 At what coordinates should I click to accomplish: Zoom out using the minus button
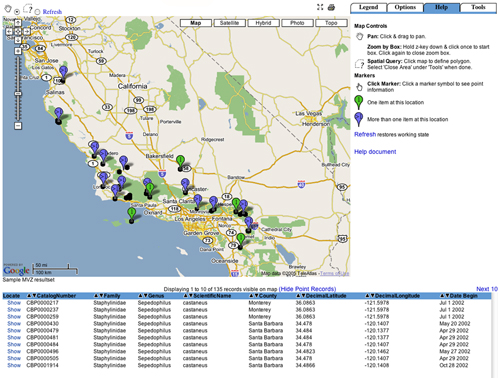tap(18, 126)
